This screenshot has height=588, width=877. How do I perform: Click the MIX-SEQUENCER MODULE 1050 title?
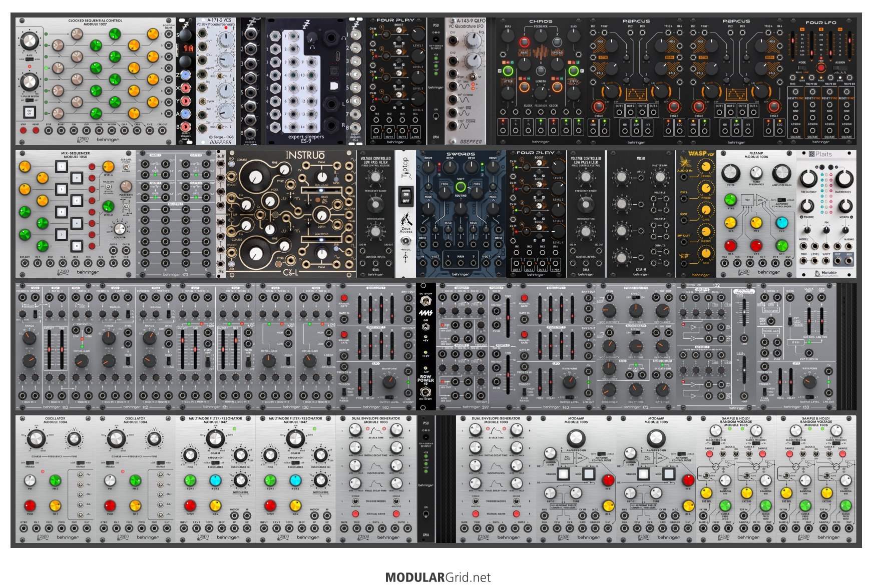pos(76,155)
